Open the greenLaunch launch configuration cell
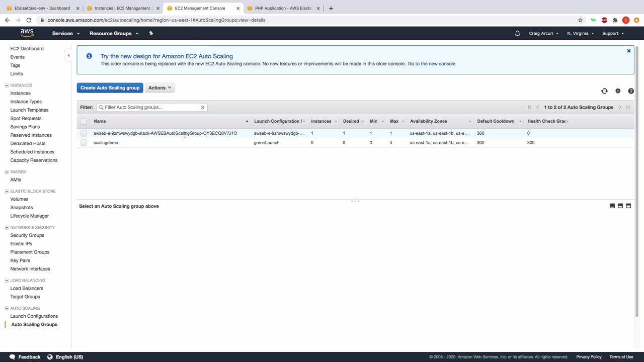 [x=266, y=143]
